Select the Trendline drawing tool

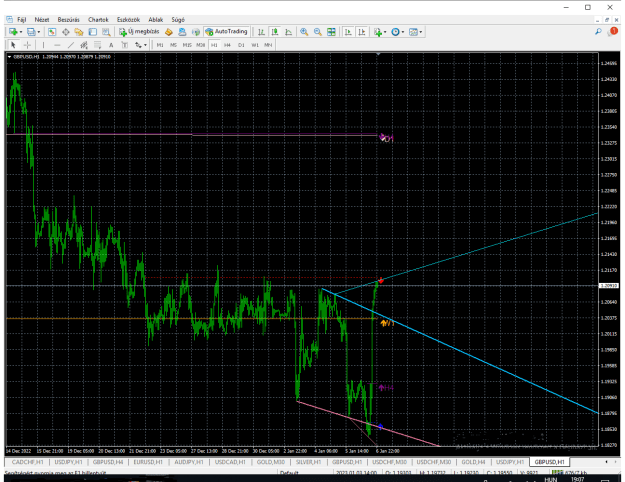pyautogui.click(x=71, y=45)
